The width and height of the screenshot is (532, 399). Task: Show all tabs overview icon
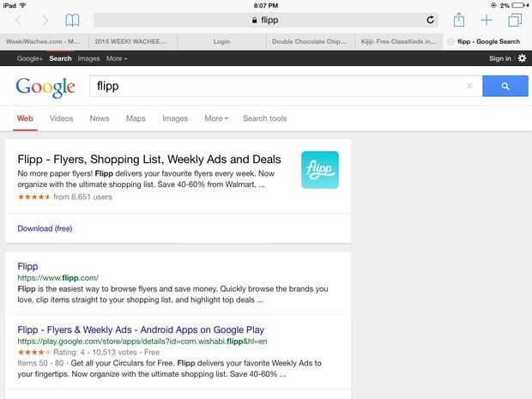point(515,20)
